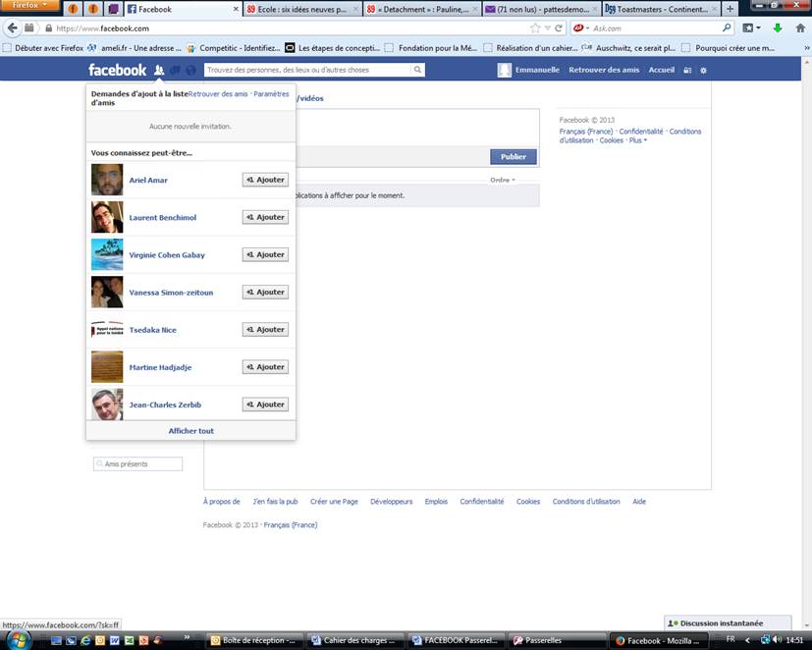
Task: Click Ajouter next to Martine Hadjadje
Action: coord(265,366)
